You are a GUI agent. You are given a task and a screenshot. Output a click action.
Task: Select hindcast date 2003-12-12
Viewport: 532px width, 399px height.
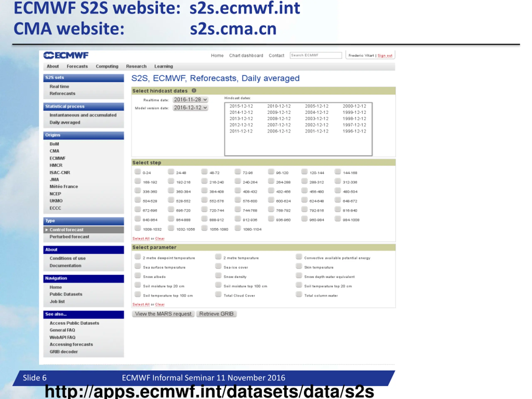[316, 119]
